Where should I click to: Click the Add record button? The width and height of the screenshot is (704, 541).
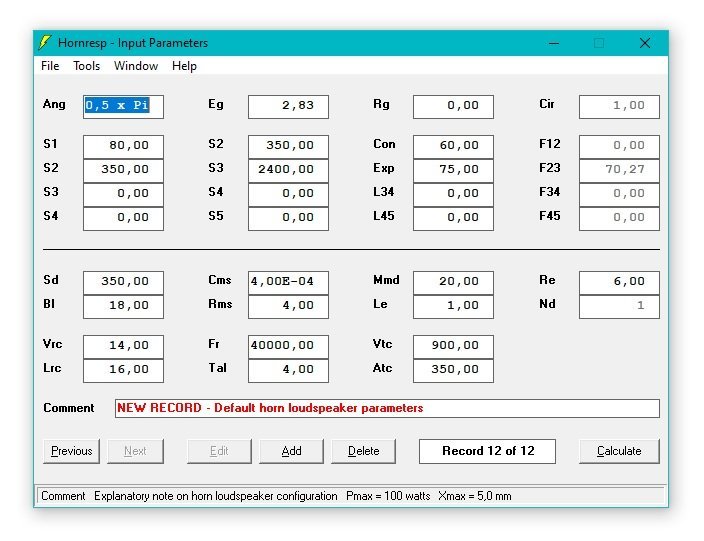(291, 451)
